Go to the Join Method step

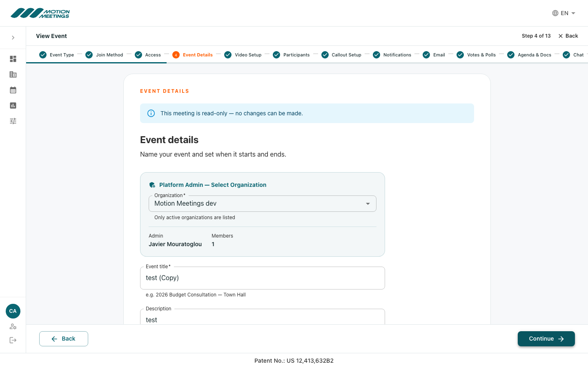tap(104, 55)
